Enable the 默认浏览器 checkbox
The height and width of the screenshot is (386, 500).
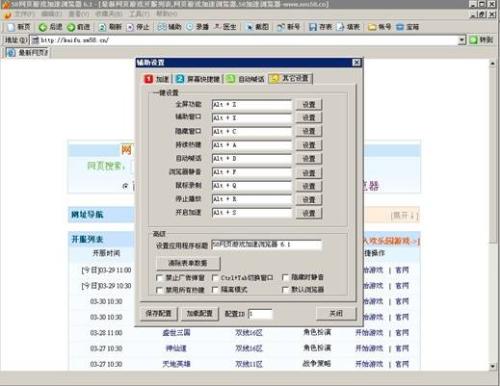(x=285, y=290)
